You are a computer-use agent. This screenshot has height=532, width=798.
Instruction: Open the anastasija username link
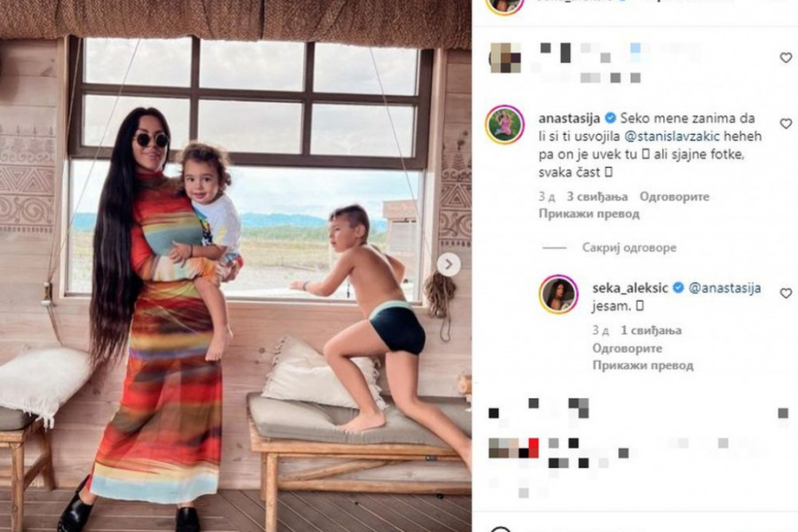click(569, 119)
